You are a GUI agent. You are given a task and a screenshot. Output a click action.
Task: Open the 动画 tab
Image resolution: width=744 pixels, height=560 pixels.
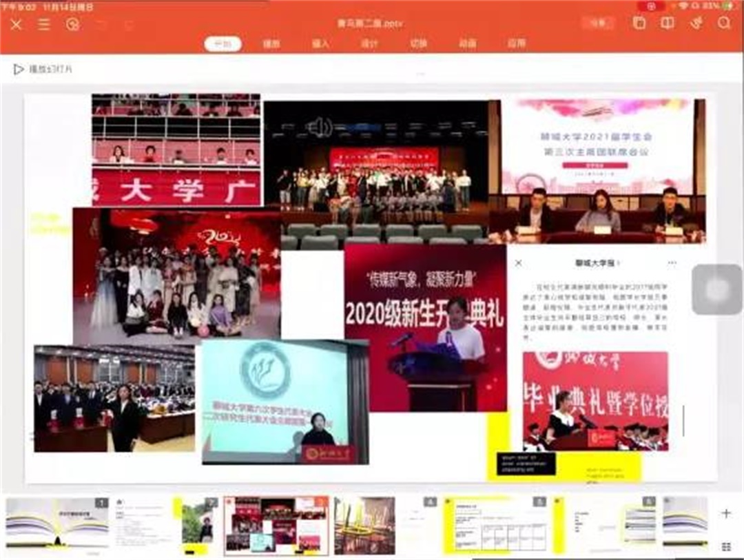[x=467, y=43]
